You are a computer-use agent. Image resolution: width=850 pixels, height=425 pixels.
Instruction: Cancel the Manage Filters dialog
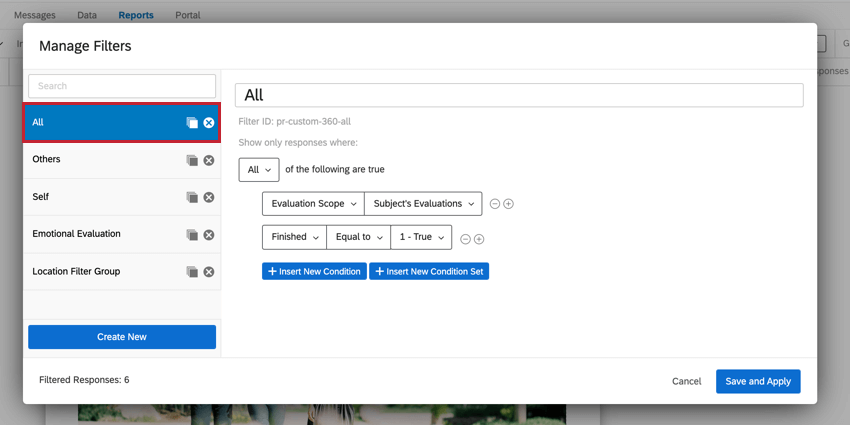687,382
